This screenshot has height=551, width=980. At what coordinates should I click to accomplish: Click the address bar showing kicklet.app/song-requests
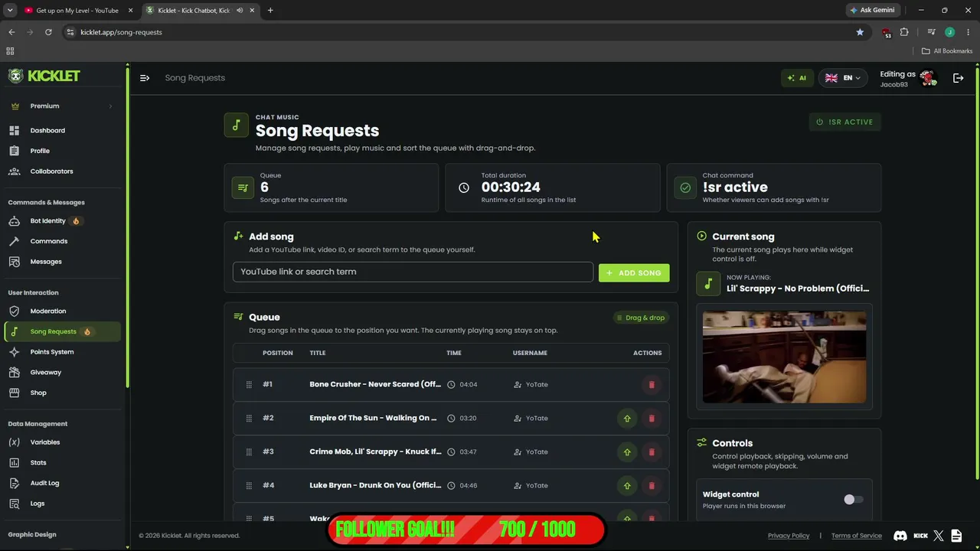coord(459,32)
